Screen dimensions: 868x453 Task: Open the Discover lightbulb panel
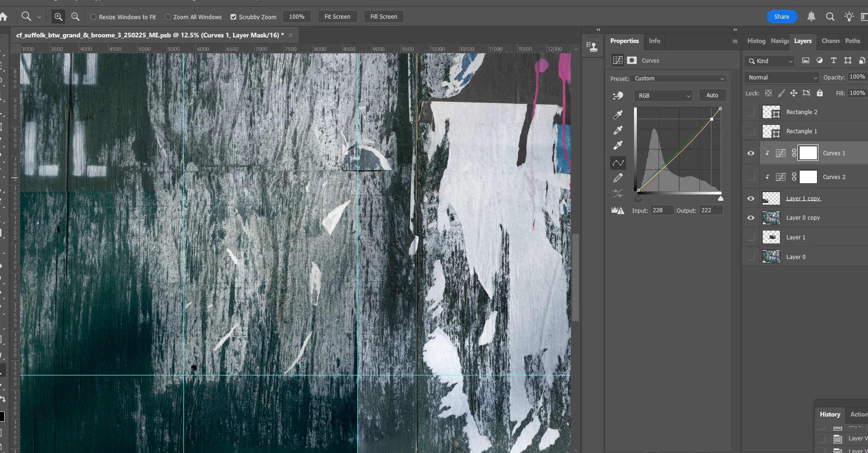point(849,17)
